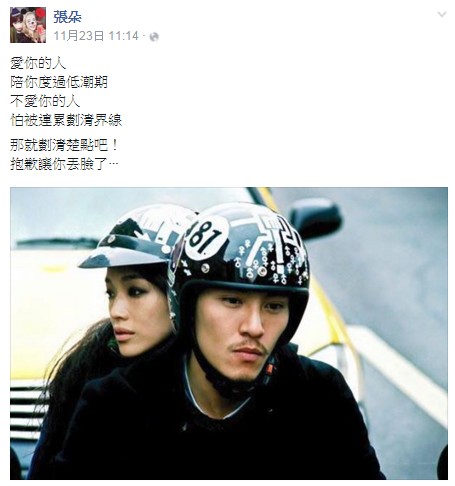Click the post line 怕被連累劃清界線
Image resolution: width=455 pixels, height=486 pixels.
tap(66, 120)
